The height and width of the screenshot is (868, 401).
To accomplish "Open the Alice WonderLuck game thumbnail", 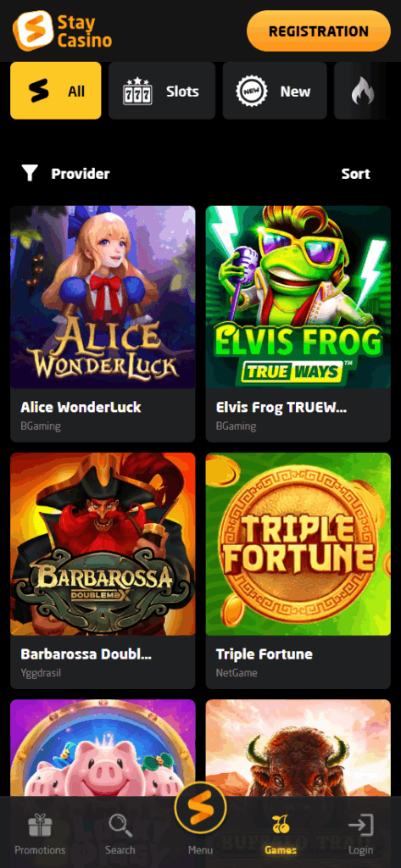I will click(103, 298).
